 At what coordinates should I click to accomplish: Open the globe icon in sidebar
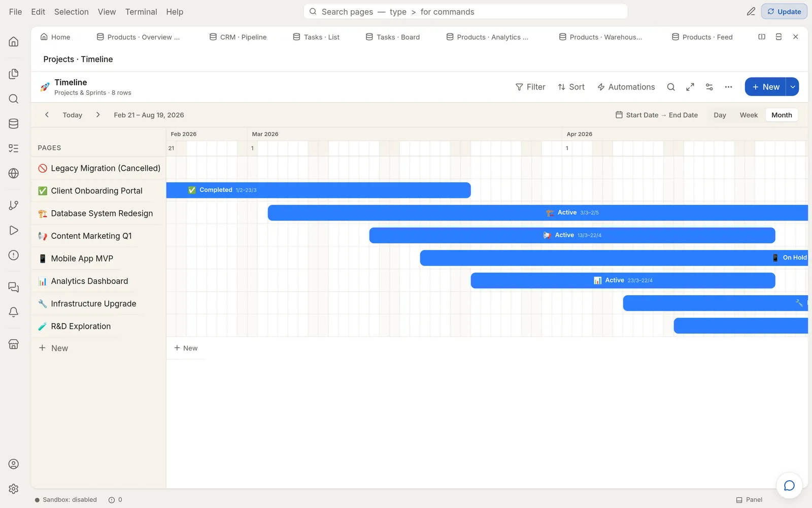click(14, 173)
